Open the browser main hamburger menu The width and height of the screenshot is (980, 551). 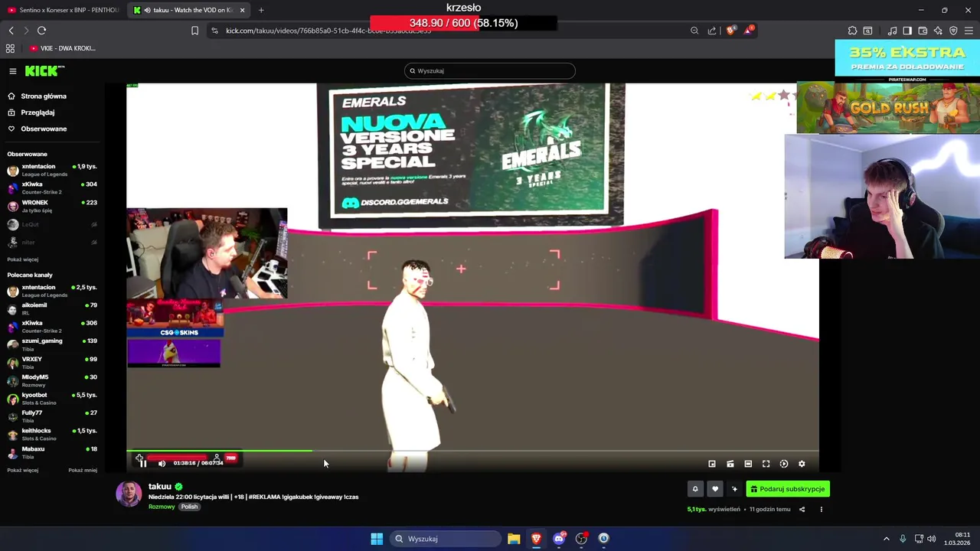click(969, 31)
